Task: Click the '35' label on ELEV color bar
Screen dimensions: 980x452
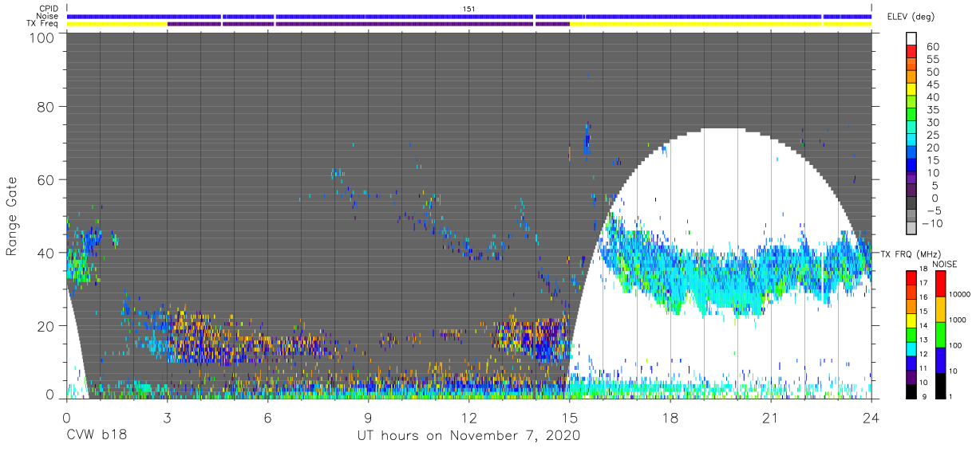Action: pyautogui.click(x=932, y=109)
